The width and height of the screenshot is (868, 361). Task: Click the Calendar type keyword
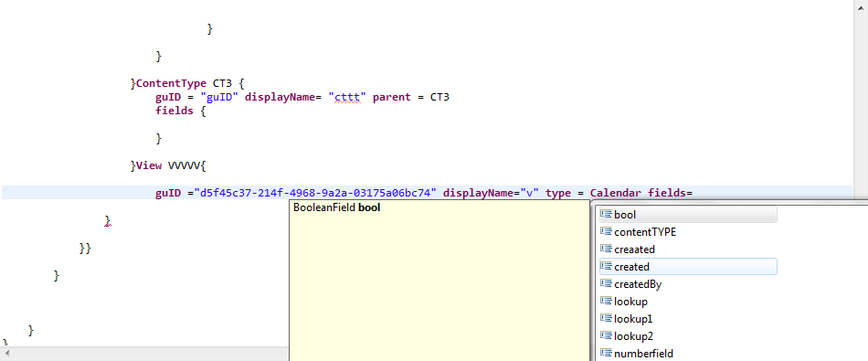point(616,193)
